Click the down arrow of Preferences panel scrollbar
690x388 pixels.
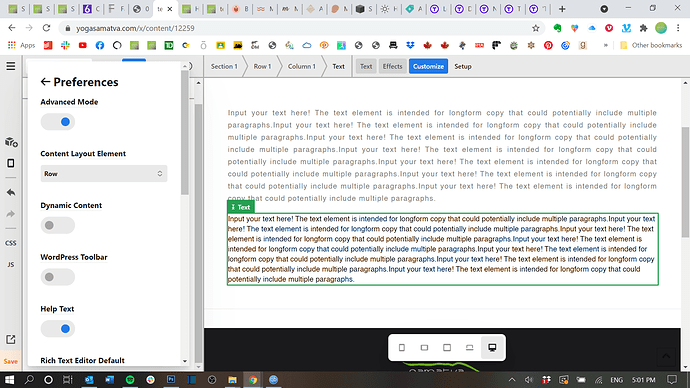click(185, 361)
